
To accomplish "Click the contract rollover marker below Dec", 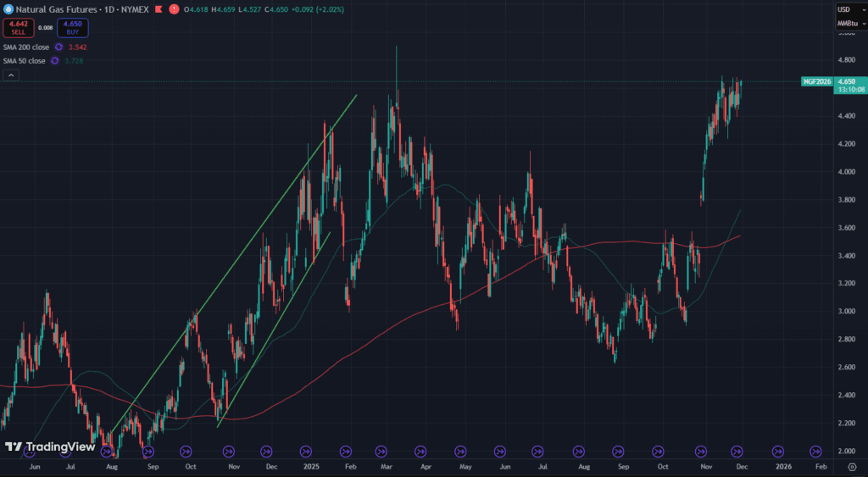I will click(737, 451).
